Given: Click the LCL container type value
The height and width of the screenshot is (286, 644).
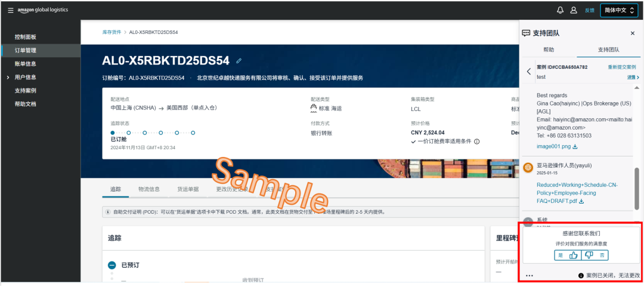Looking at the screenshot, I should pyautogui.click(x=416, y=109).
